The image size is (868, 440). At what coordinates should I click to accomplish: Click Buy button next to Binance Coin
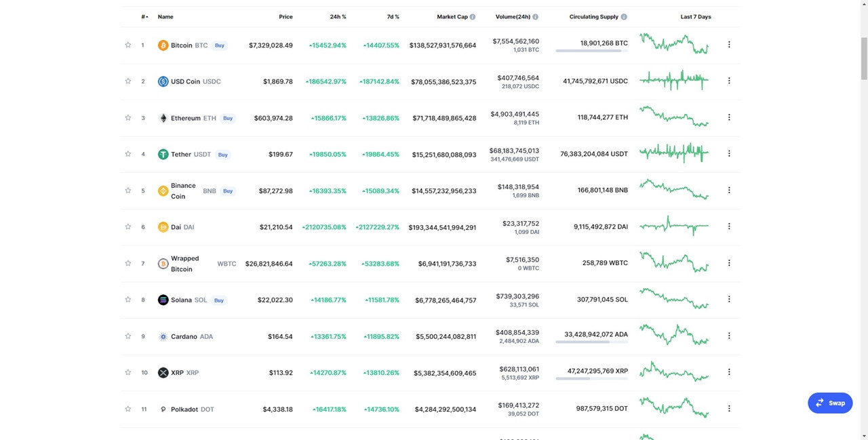pos(228,191)
